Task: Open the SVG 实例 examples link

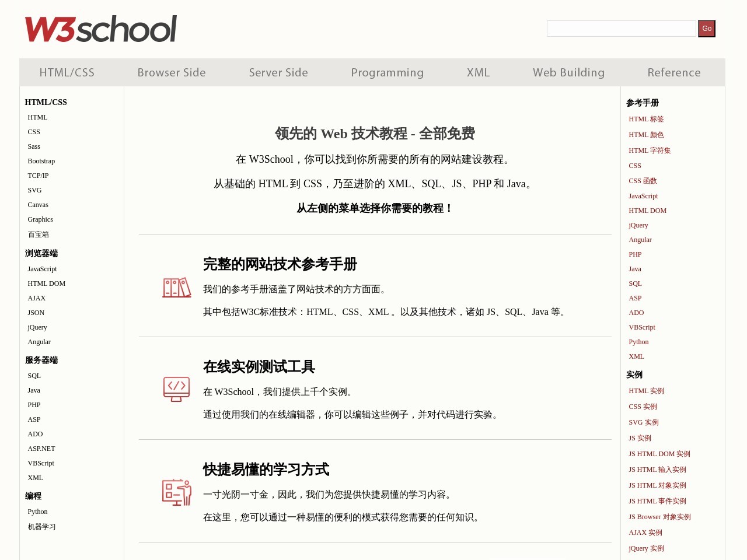Action: (x=644, y=422)
